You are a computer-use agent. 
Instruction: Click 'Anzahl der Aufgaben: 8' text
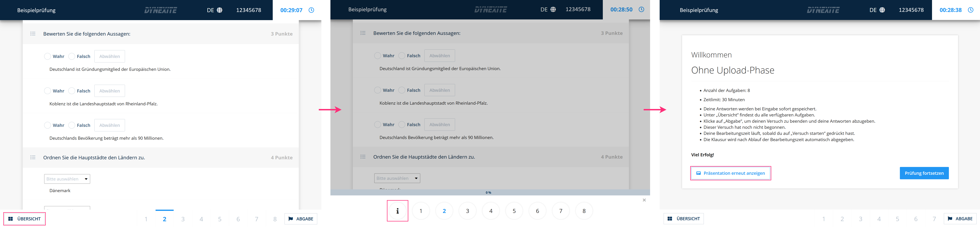pos(727,91)
